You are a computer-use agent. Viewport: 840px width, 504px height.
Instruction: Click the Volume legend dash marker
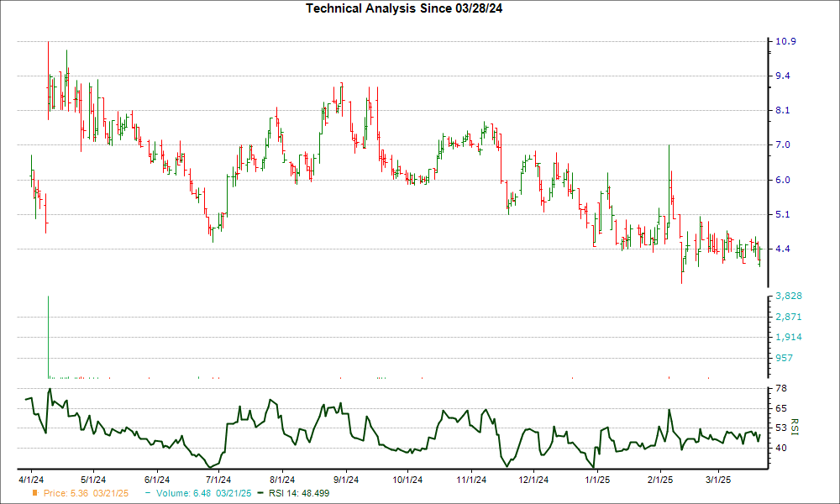click(147, 492)
